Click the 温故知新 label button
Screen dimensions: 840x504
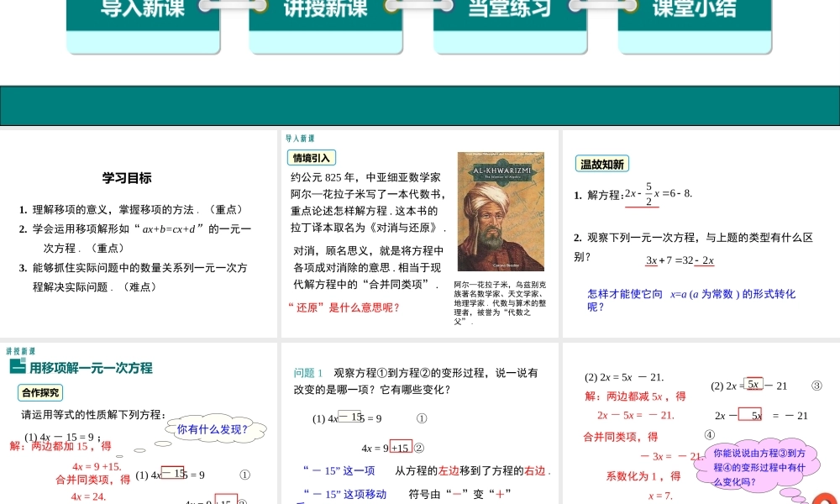coord(601,164)
